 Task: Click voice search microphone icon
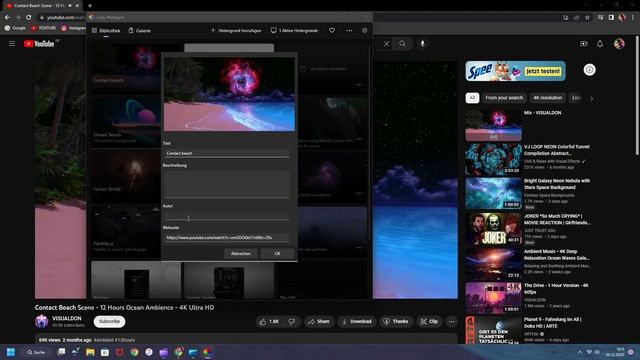[422, 44]
